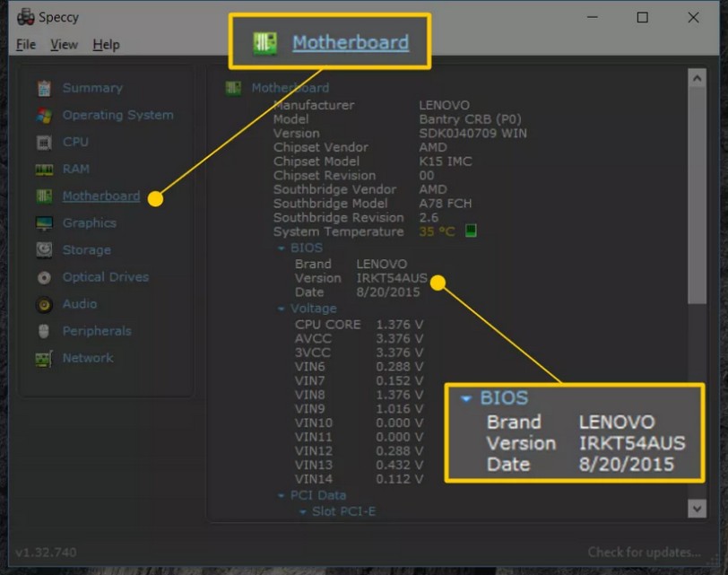
Task: Select the A78 FCH southbridge model value
Action: [446, 204]
